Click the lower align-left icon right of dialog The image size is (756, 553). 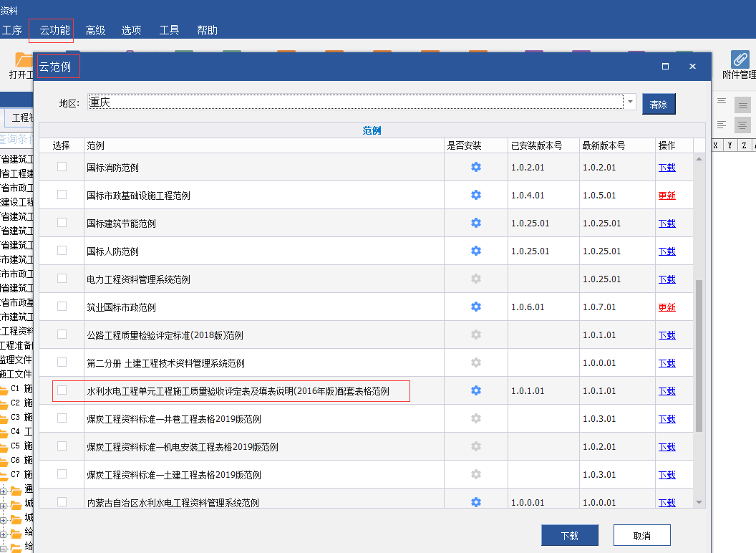722,125
